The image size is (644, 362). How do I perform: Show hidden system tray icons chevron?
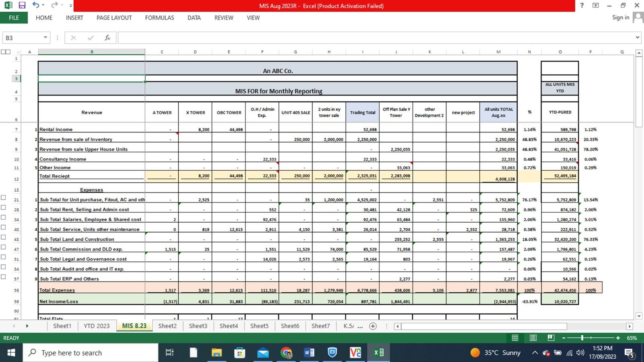(x=535, y=353)
